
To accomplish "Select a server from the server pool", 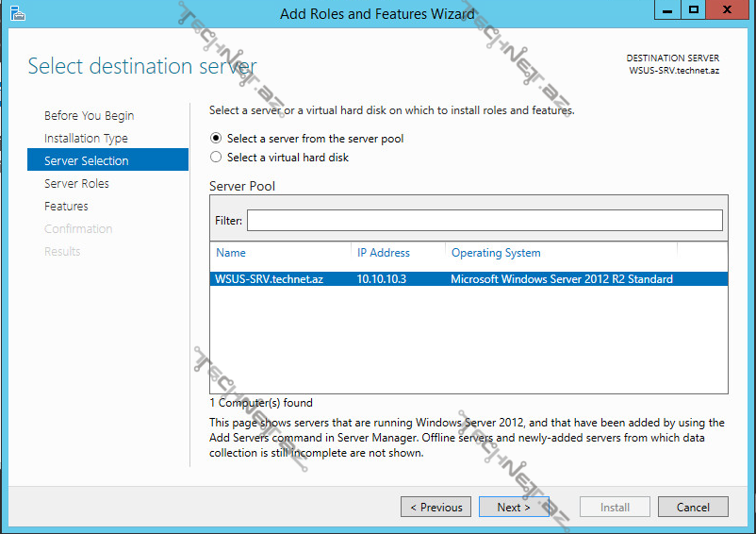I will pos(217,139).
